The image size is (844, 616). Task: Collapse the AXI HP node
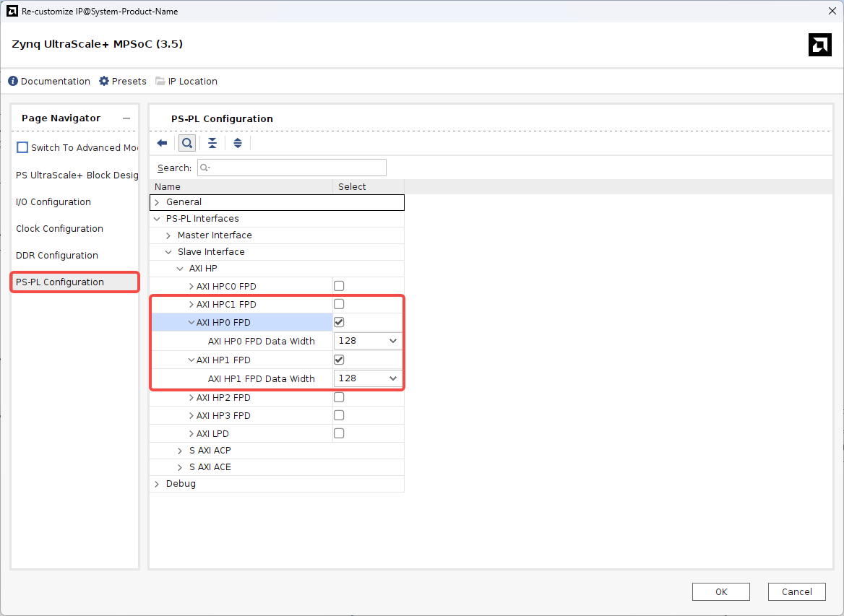[x=181, y=269]
